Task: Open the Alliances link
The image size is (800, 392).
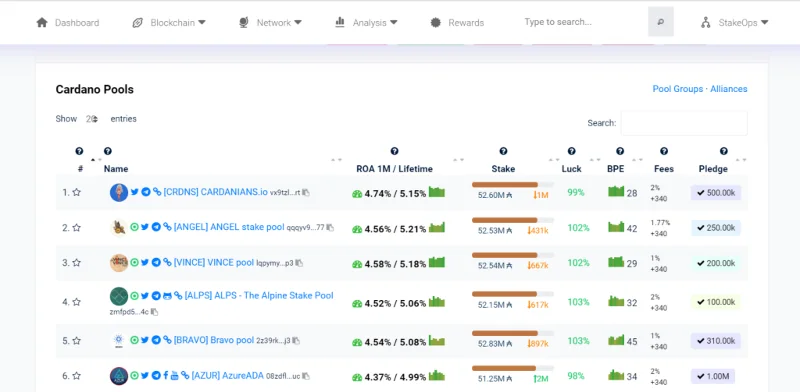Action: 729,89
